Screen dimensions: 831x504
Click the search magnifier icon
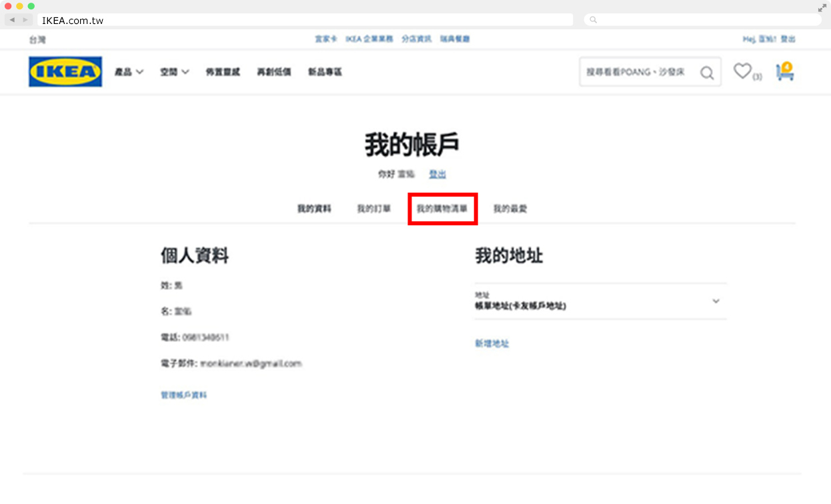[706, 73]
